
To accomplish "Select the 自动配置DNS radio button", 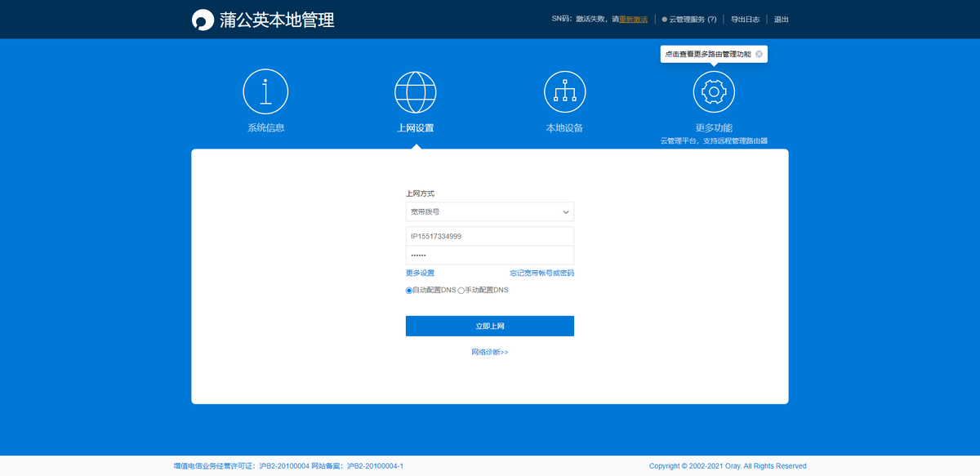I will click(x=409, y=291).
